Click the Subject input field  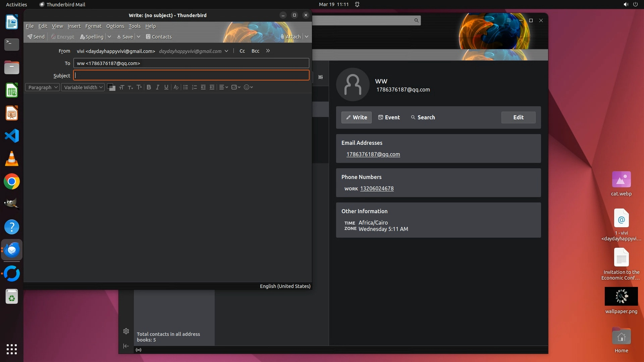191,75
